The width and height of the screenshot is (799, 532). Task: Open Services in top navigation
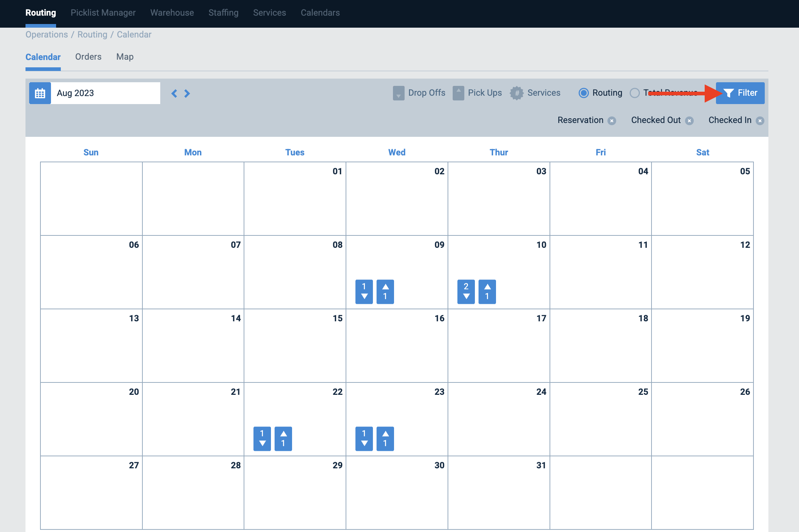pos(269,13)
